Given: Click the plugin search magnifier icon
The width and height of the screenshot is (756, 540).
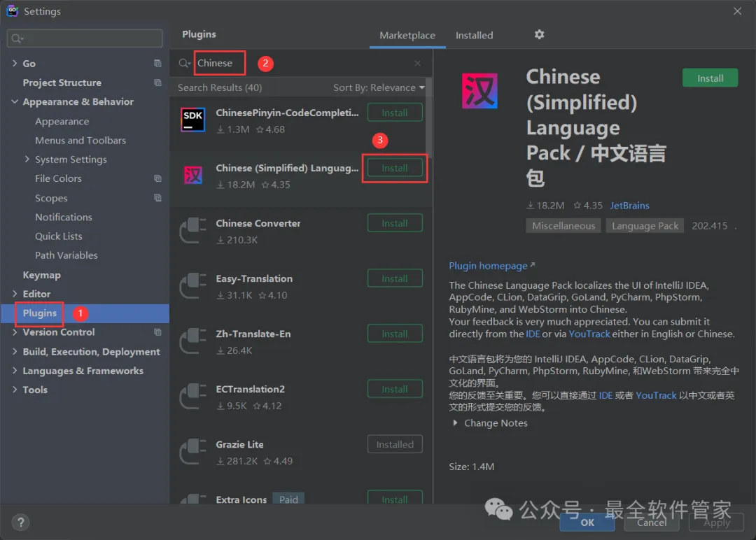Looking at the screenshot, I should click(184, 63).
